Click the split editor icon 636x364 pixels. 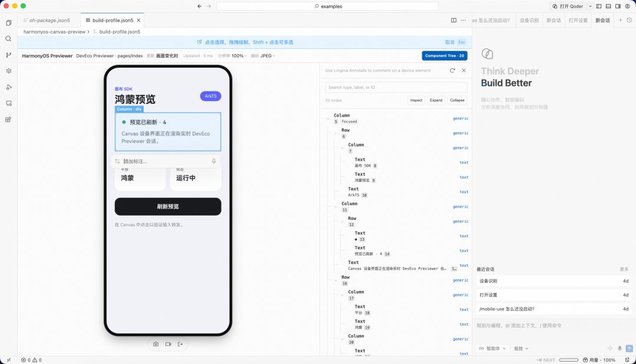click(454, 20)
